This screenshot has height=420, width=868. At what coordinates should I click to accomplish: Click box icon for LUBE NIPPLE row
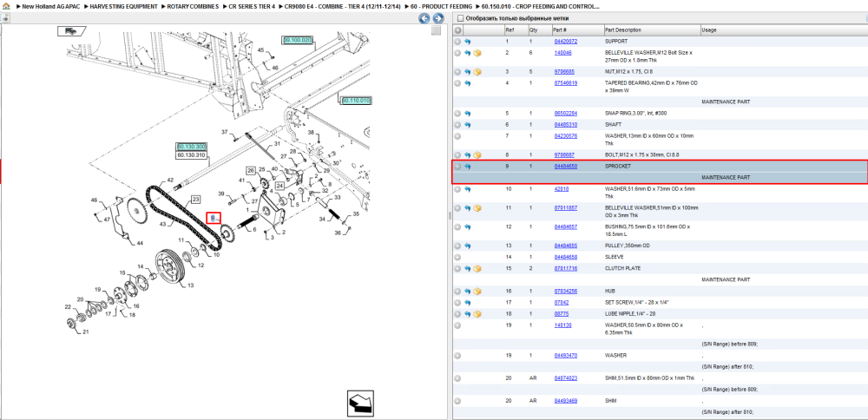[x=477, y=314]
